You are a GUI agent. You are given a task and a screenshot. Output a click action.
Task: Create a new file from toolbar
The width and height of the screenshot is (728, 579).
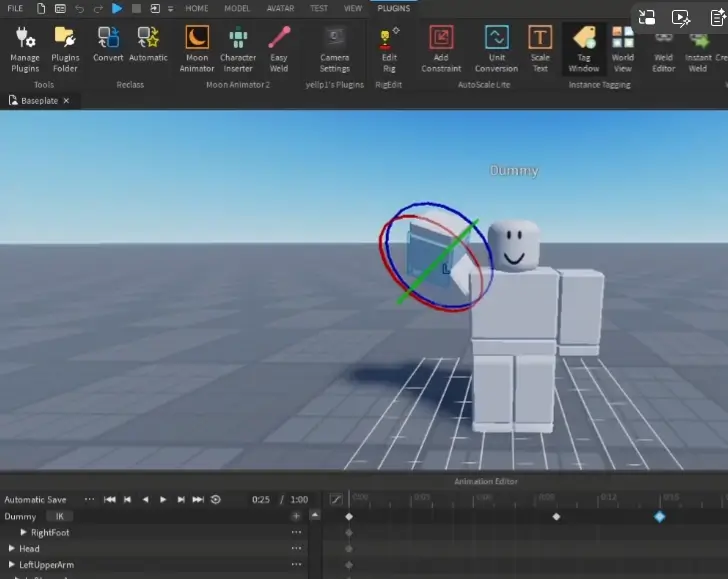click(41, 8)
